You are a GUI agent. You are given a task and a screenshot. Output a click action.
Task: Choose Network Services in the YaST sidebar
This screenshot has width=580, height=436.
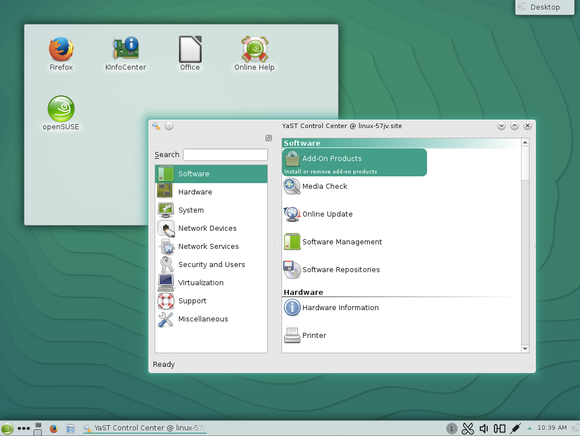pos(211,246)
